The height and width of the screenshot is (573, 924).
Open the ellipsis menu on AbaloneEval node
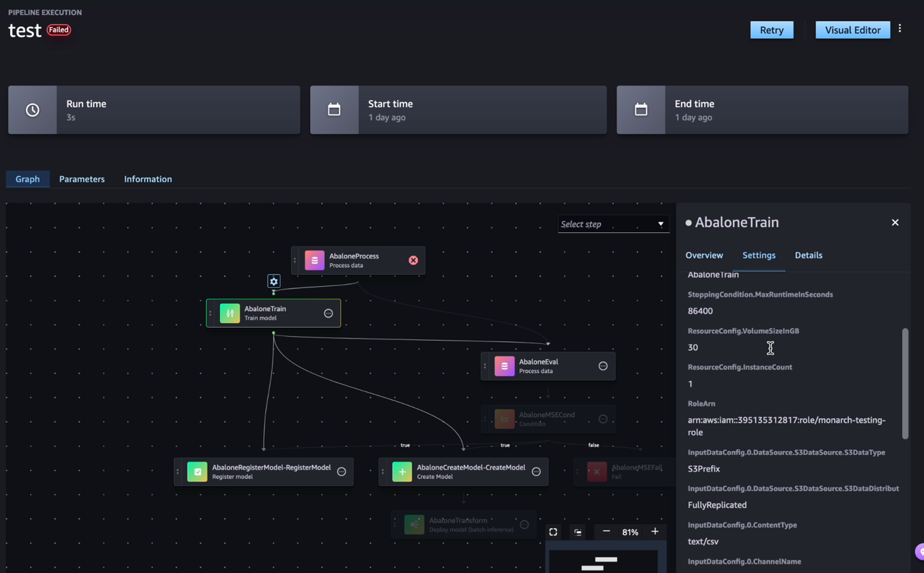click(x=603, y=365)
